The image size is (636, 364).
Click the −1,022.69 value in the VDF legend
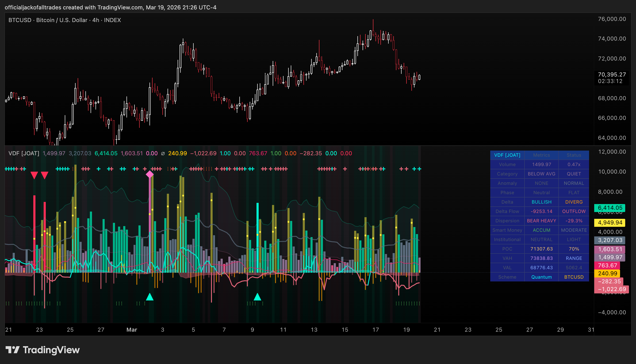[x=203, y=153]
